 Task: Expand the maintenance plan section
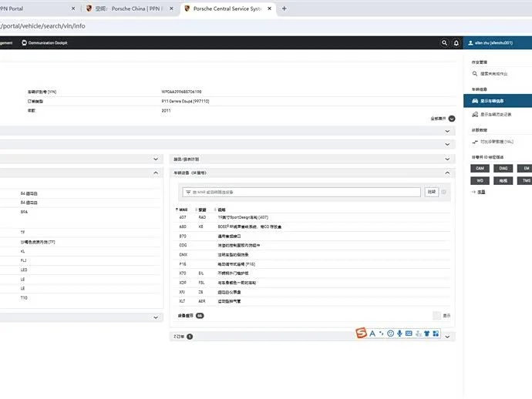447,159
